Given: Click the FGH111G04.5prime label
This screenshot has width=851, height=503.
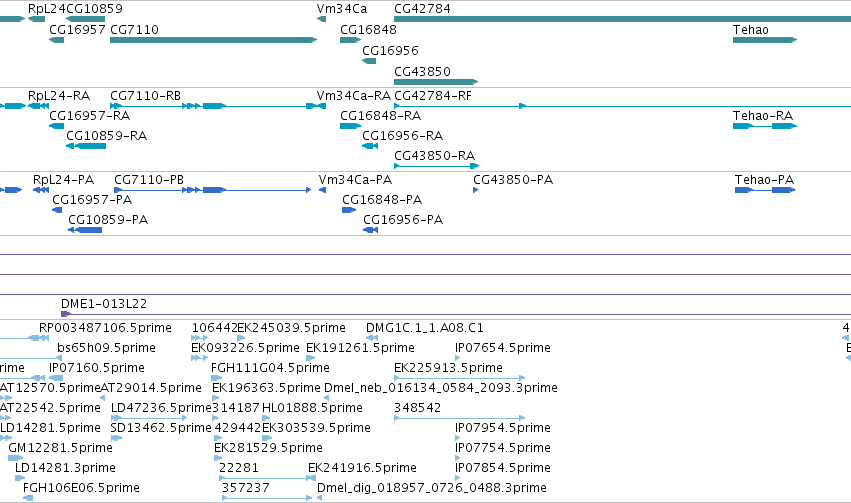Looking at the screenshot, I should pyautogui.click(x=270, y=368).
